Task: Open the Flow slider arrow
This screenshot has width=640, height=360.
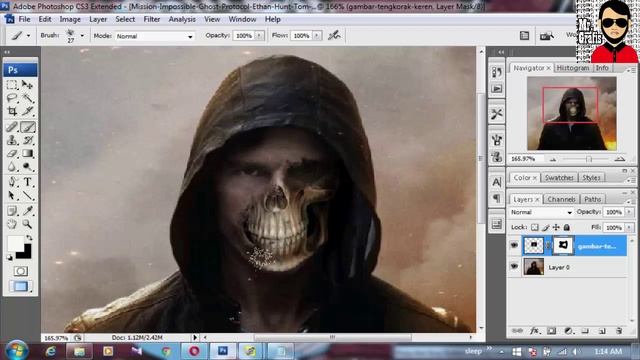Action: point(317,36)
